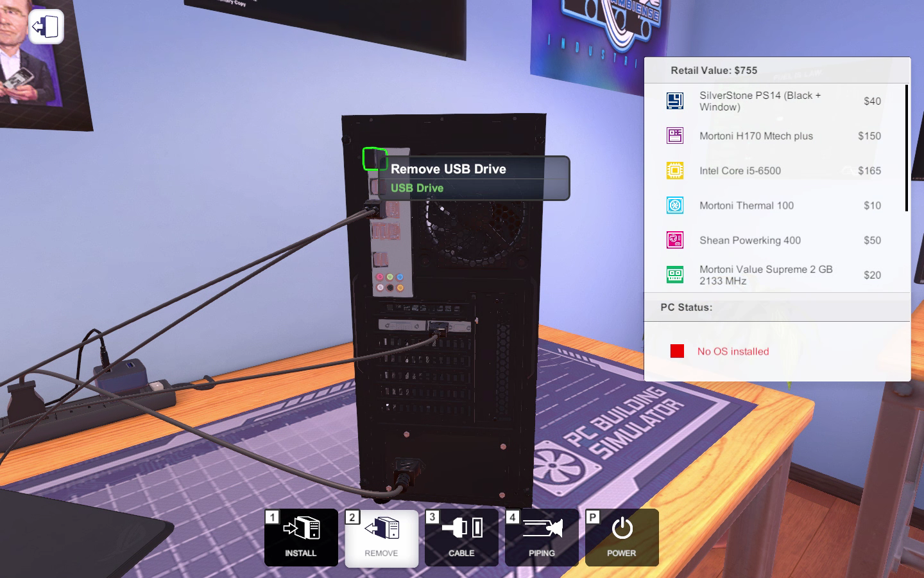
Task: Click the $20 RAM price
Action: pos(872,275)
